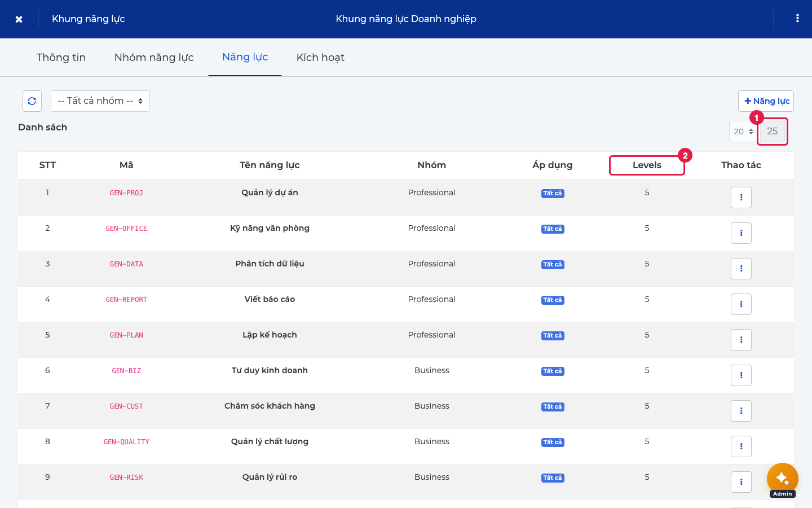
Task: Select the GEN-DATA code
Action: [x=126, y=264]
